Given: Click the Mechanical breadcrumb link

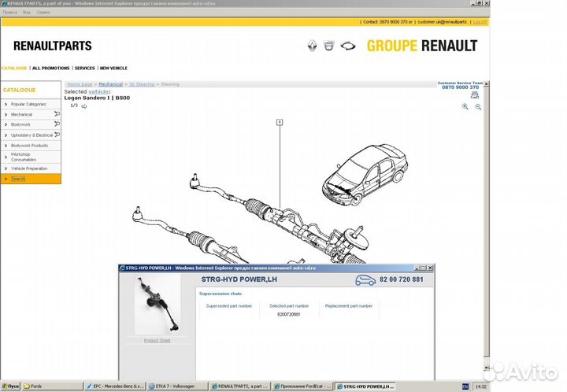Looking at the screenshot, I should point(111,84).
